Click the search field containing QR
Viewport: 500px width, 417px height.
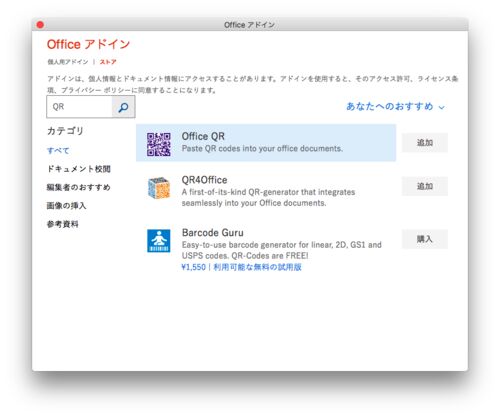click(79, 107)
